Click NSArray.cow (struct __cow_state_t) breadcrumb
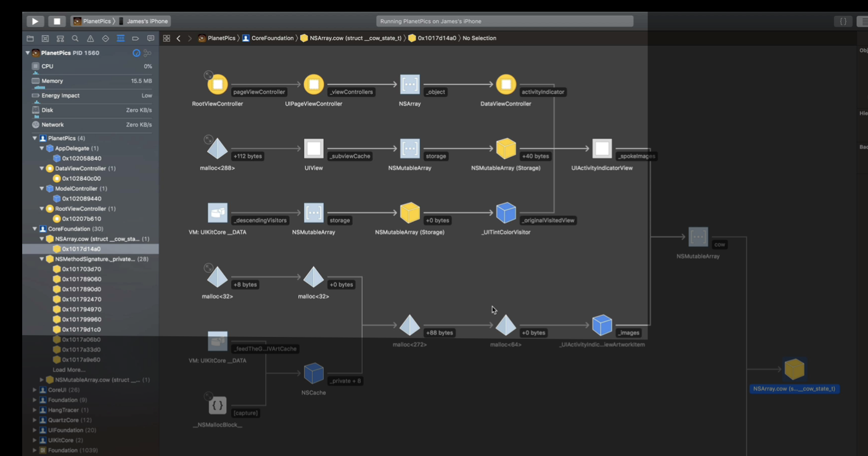This screenshot has width=868, height=456. click(351, 38)
